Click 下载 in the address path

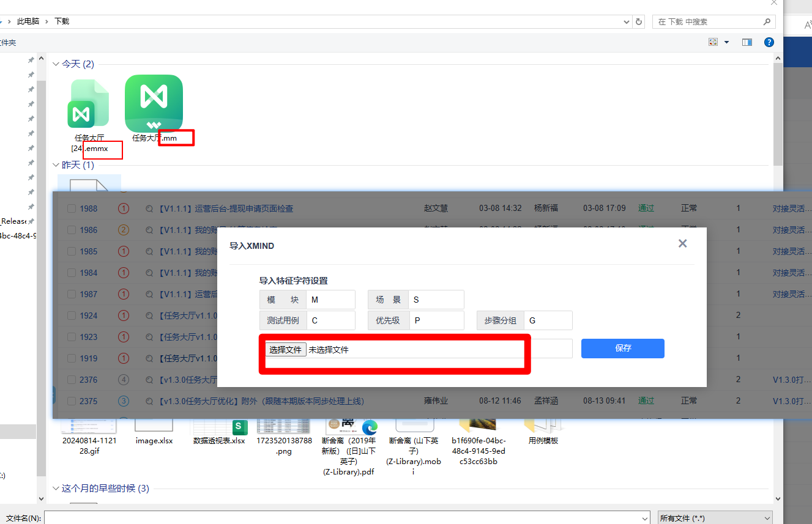[62, 21]
